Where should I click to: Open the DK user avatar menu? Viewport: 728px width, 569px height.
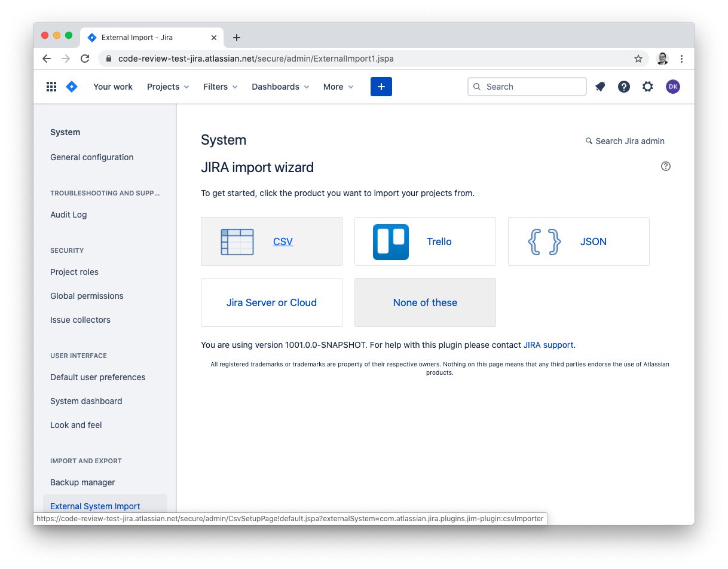coord(673,87)
